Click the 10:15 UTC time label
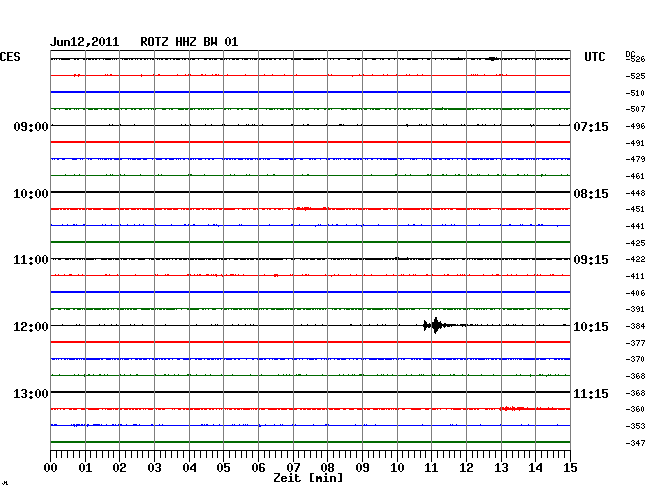Viewport: 650px width, 494px height. point(591,327)
